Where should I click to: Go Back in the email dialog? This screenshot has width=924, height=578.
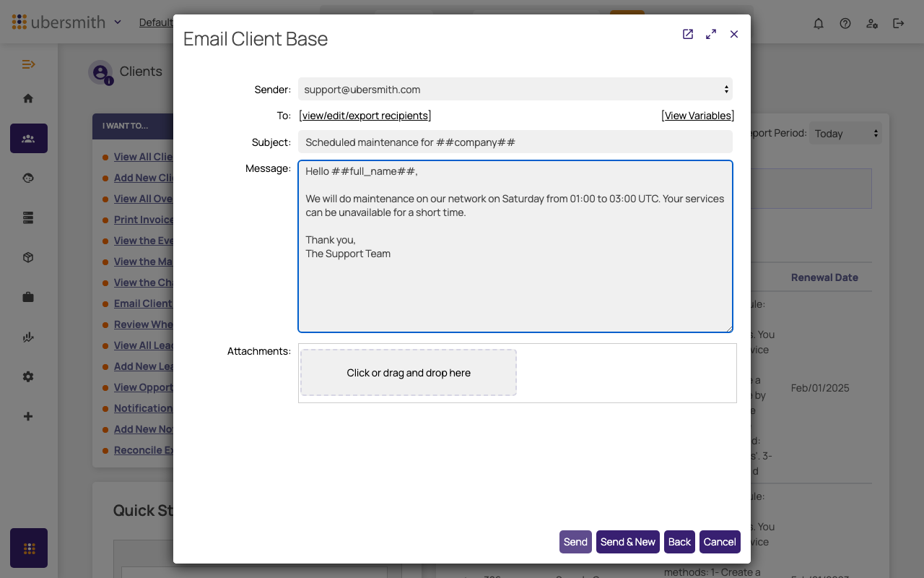(x=679, y=542)
